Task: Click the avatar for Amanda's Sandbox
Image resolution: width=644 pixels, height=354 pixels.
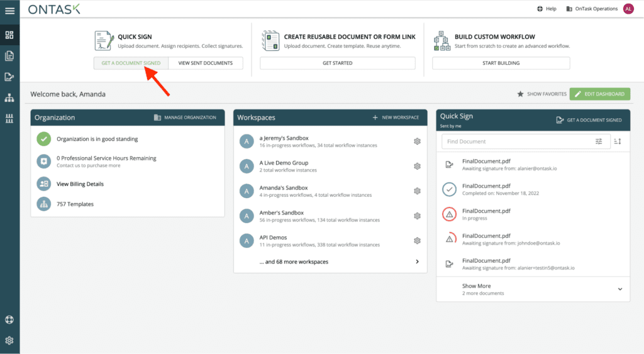Action: coord(247,191)
